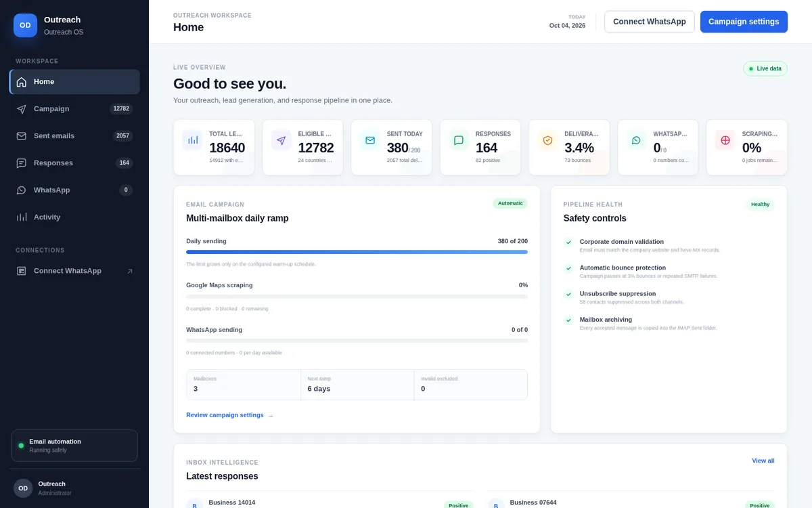Click Business 07644 avatar icon
The height and width of the screenshot is (508, 812).
[x=496, y=505]
